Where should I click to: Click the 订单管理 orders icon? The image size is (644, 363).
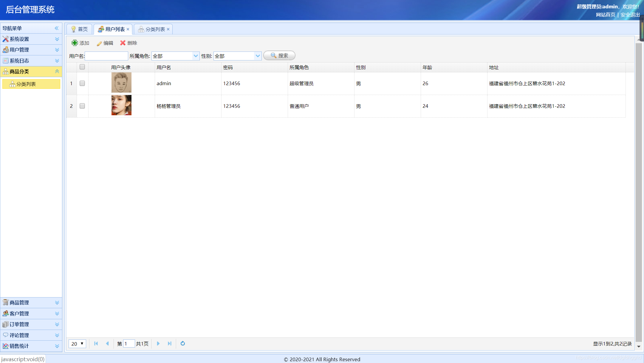5,324
